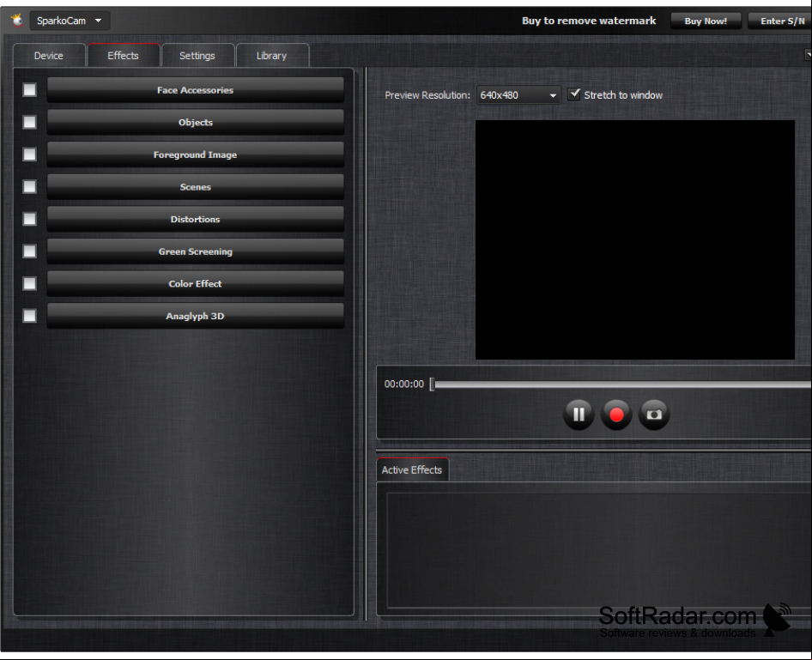Expand the Objects effects section

click(x=195, y=122)
